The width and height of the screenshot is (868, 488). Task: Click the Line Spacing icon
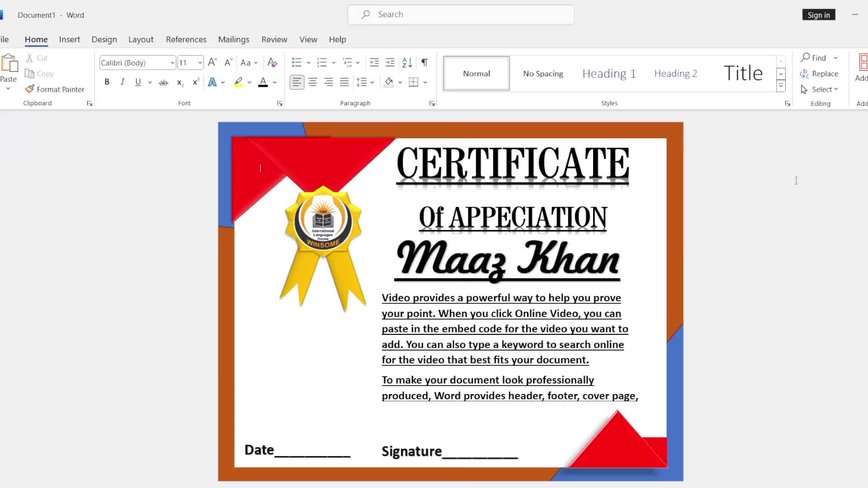(362, 82)
